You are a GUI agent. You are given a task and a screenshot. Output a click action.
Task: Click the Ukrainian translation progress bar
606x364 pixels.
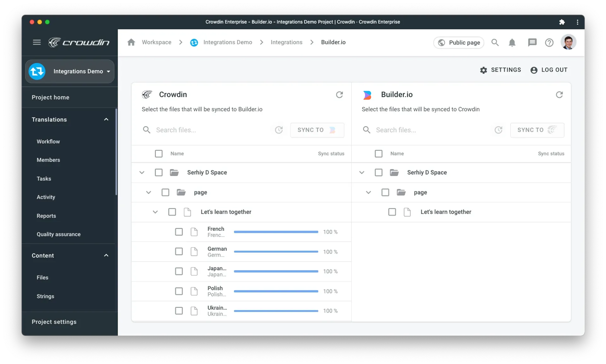[276, 311]
